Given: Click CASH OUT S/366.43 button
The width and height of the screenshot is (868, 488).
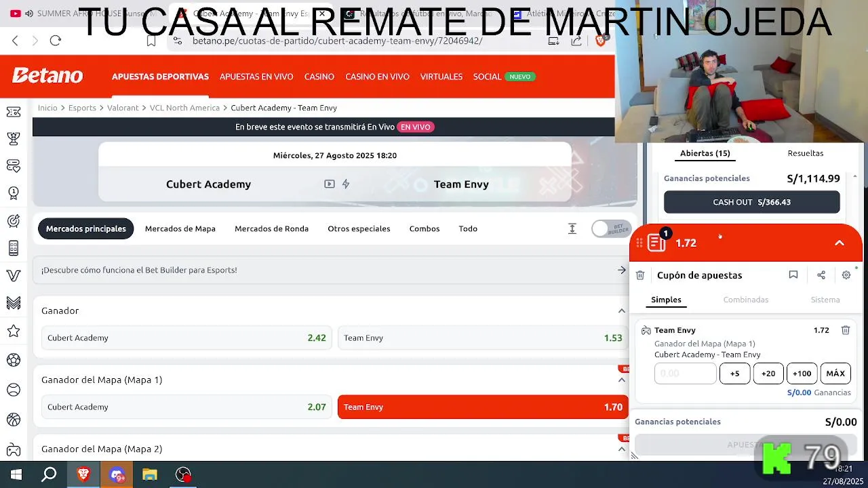Looking at the screenshot, I should tap(752, 202).
